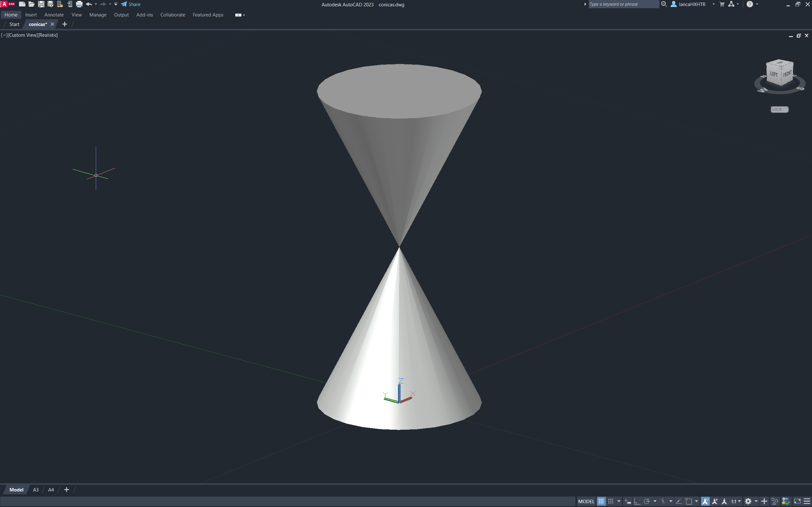Open the Annotate ribbon tab
Image resolution: width=812 pixels, height=507 pixels.
[x=54, y=15]
